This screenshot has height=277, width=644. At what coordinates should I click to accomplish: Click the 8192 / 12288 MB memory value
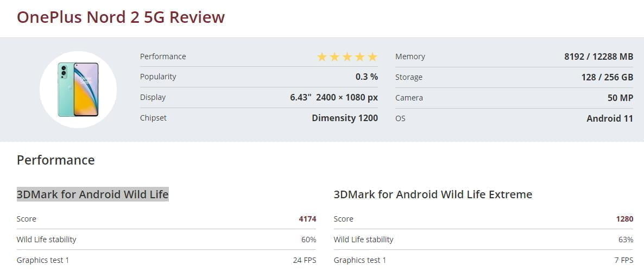598,56
